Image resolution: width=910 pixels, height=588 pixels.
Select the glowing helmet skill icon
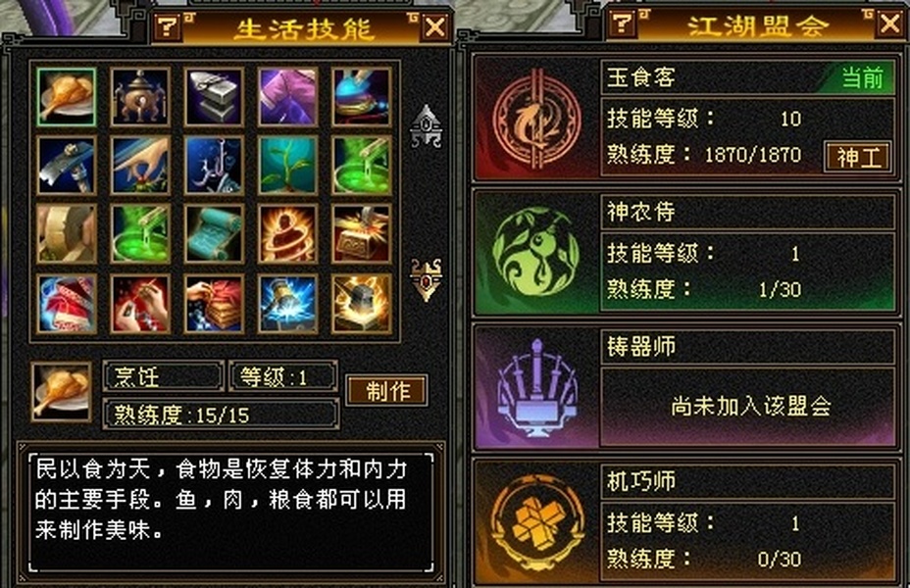click(362, 304)
